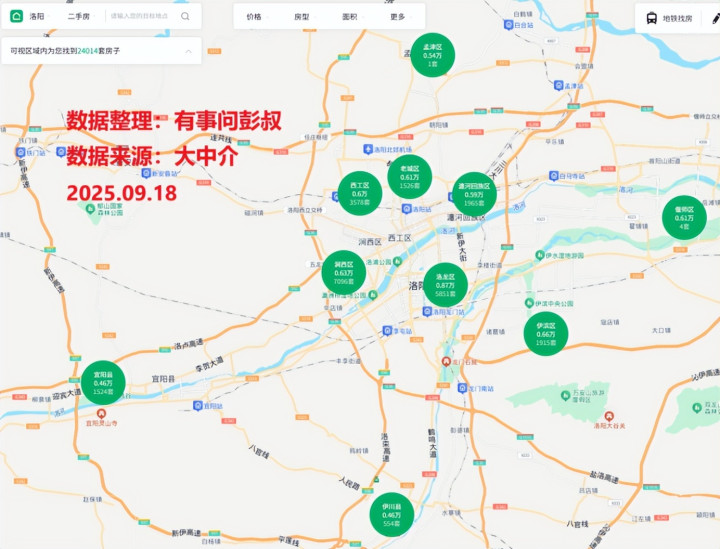Click the 盐洛高速 road label
Screen dimensions: 720x549
[604, 477]
